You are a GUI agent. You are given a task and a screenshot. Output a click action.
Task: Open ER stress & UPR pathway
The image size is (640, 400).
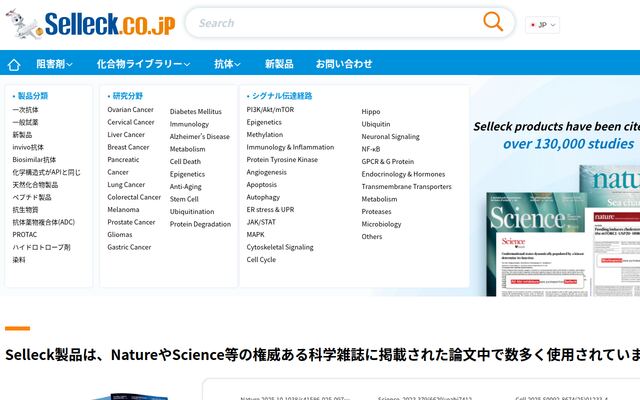pyautogui.click(x=270, y=210)
